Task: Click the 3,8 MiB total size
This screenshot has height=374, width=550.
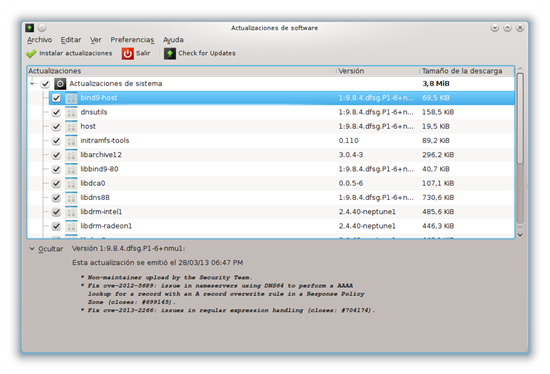Action: tap(436, 84)
